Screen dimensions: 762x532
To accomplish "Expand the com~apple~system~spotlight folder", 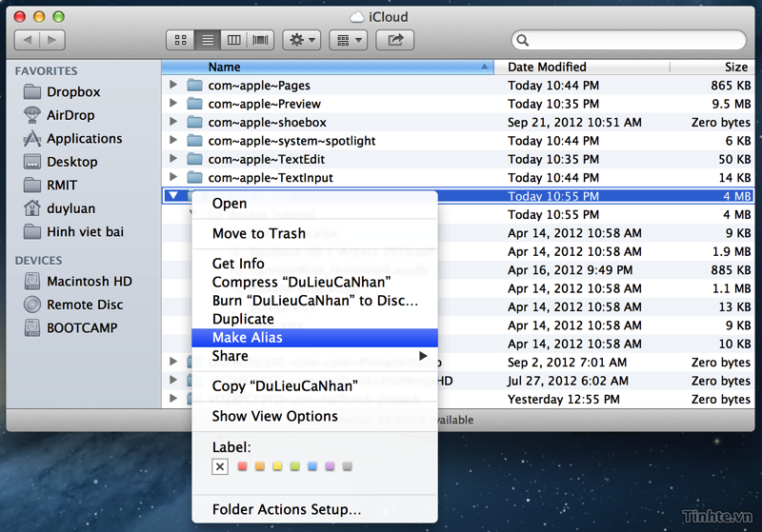I will click(173, 140).
